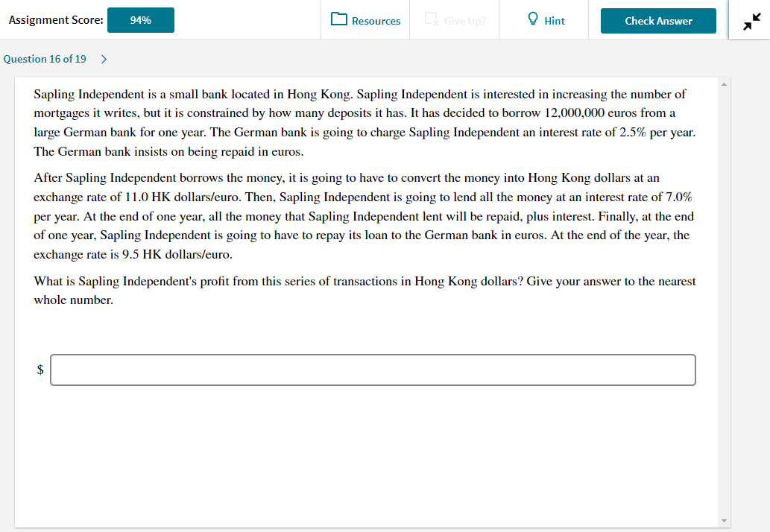Viewport: 770px width, 532px height.
Task: Click the chevron after Question 16 of 19
Action: pos(104,58)
